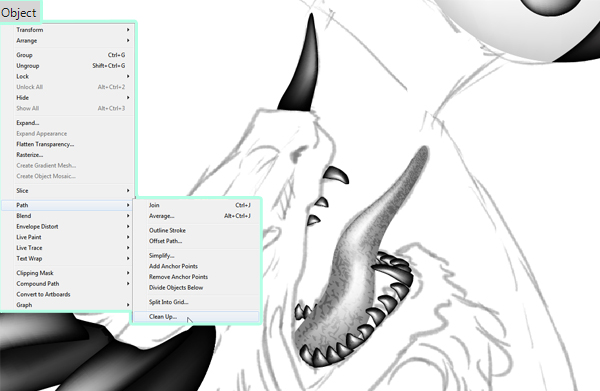Open the Arrange submenu

(x=67, y=41)
